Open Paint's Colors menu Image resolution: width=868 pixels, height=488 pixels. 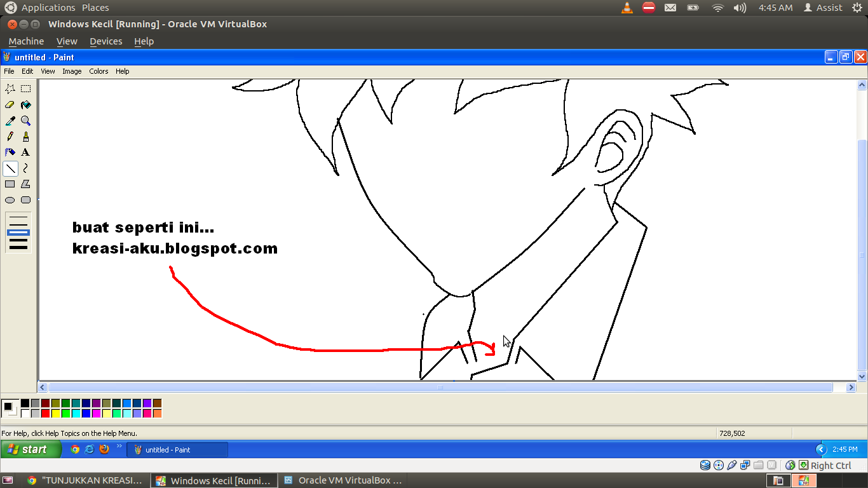(x=98, y=71)
